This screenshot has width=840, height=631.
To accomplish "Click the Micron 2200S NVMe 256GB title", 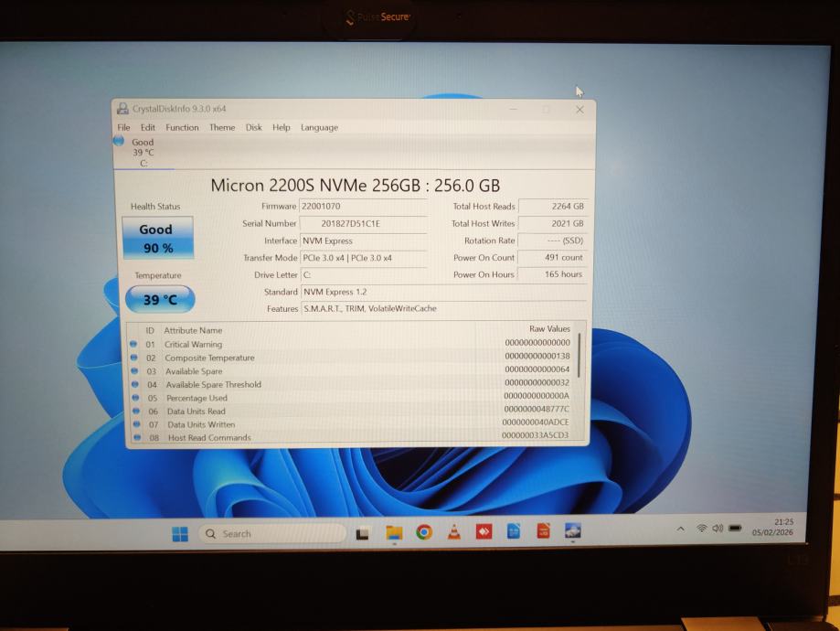I will 356,186.
